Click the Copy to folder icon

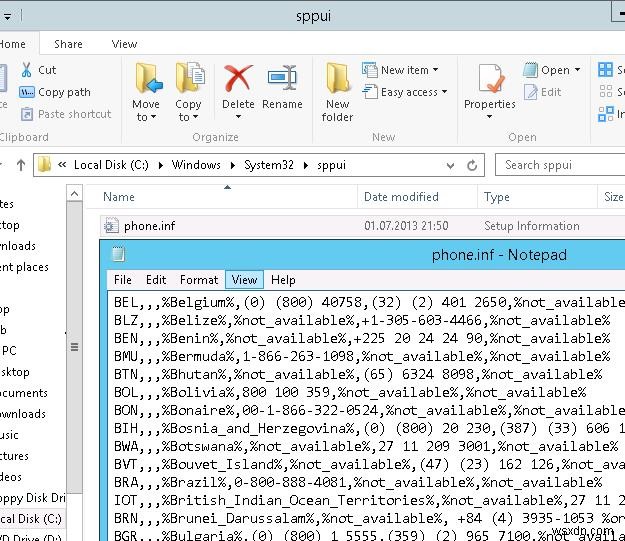click(x=190, y=79)
